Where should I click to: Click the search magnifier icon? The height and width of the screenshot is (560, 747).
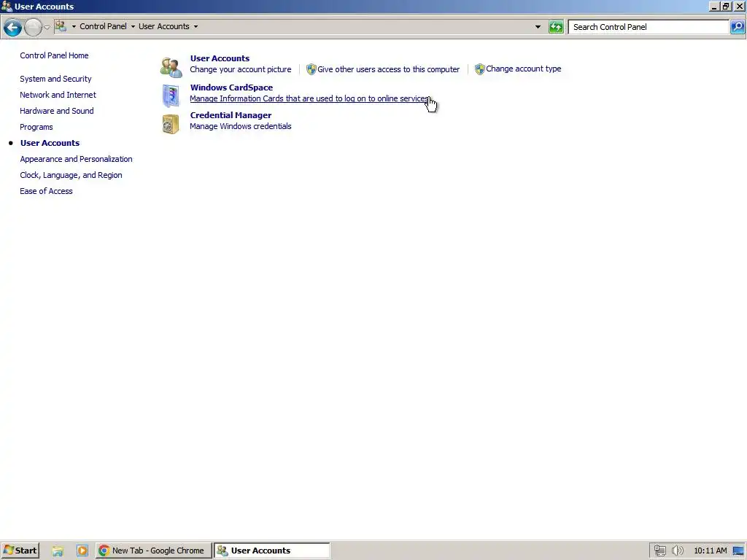738,27
